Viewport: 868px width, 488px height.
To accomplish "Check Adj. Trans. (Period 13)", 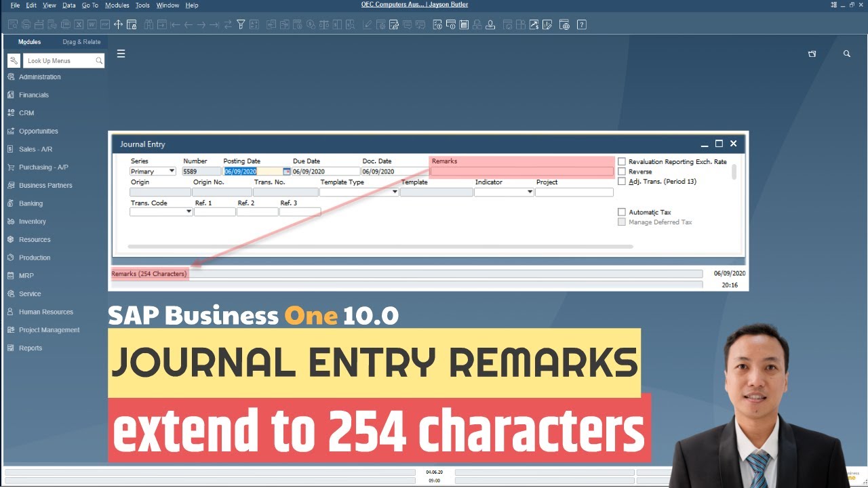I will [622, 181].
